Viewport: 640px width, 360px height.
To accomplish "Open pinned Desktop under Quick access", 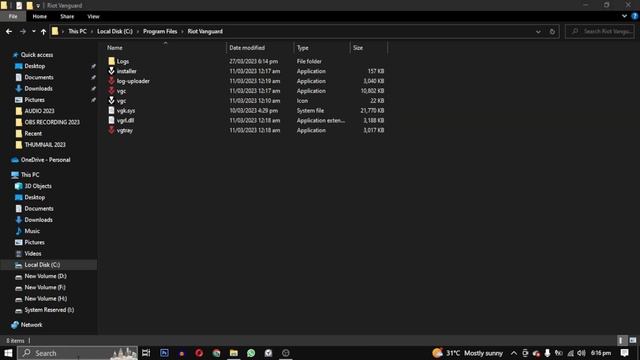I will (x=35, y=66).
